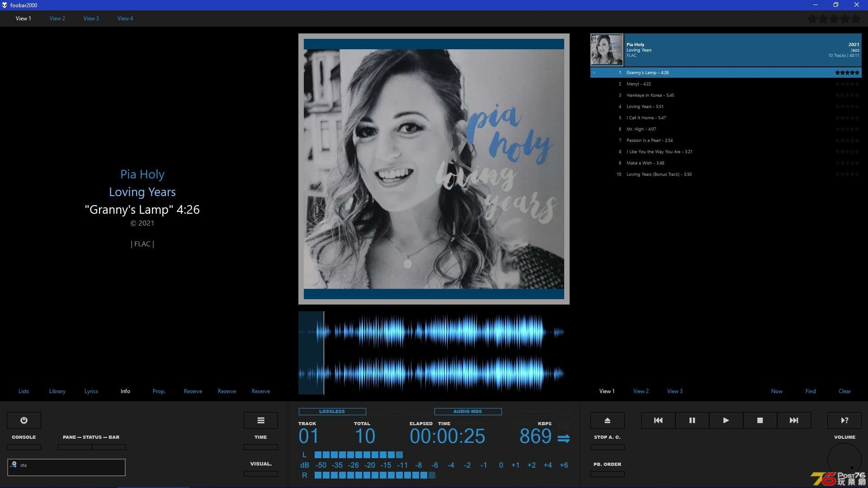Click the small album thumbnail in playlist header
The height and width of the screenshot is (488, 868).
607,50
